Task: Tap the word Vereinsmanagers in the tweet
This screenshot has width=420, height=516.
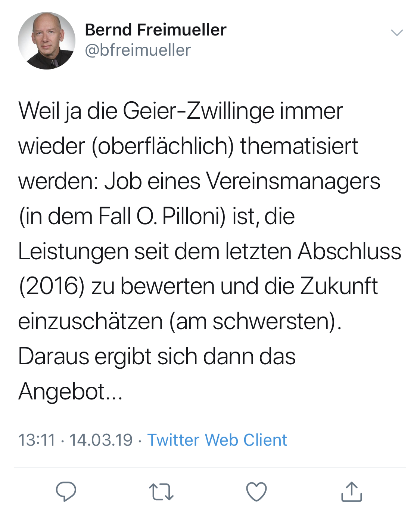Action: point(293,181)
